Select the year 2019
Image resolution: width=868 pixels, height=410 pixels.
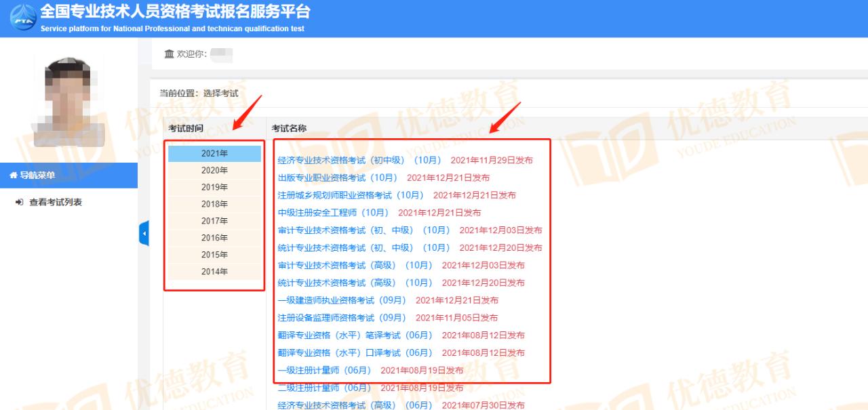tap(214, 186)
